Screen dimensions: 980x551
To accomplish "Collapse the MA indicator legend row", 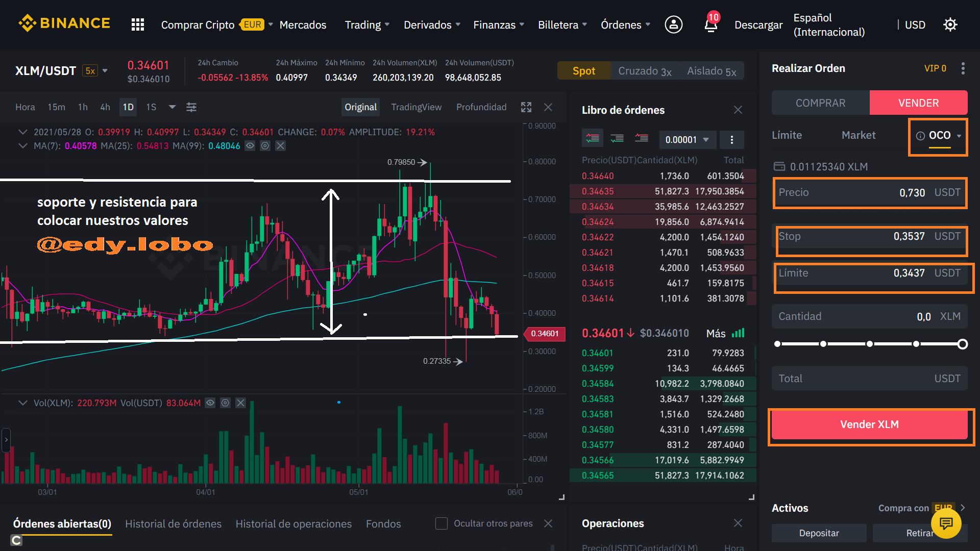I will pos(22,146).
